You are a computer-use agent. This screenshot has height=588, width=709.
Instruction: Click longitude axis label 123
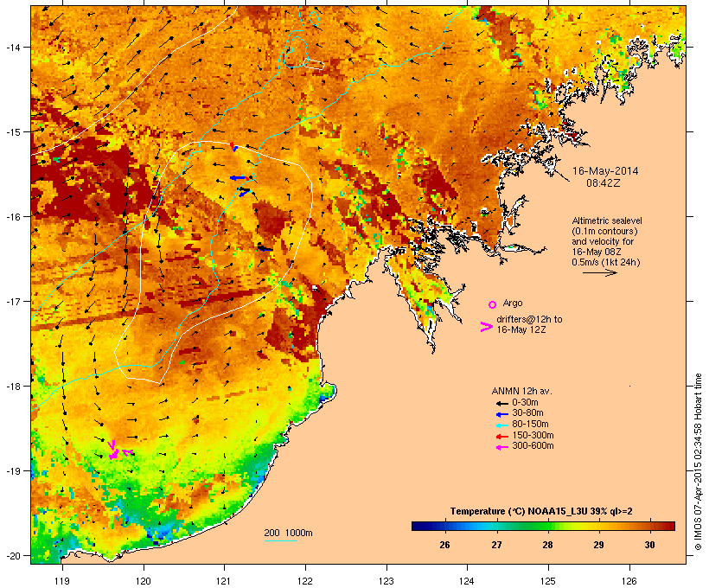click(386, 581)
